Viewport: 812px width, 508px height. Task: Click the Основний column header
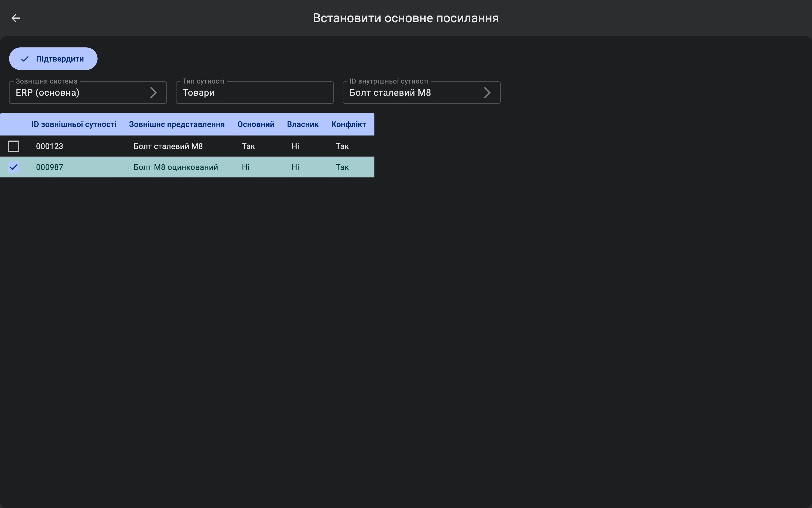[256, 124]
